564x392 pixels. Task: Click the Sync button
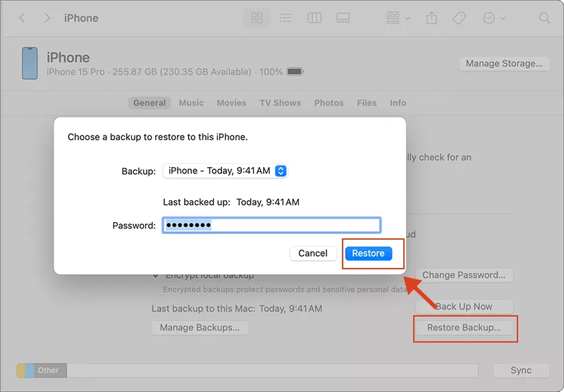coord(521,370)
